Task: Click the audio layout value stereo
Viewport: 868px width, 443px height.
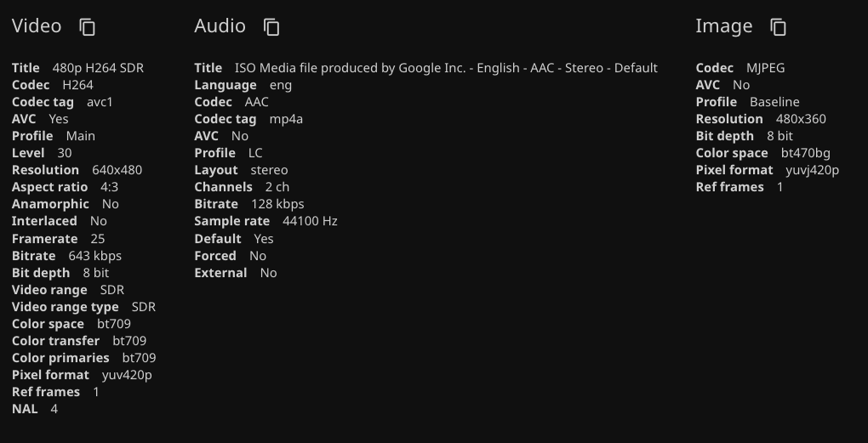Action: pos(269,170)
